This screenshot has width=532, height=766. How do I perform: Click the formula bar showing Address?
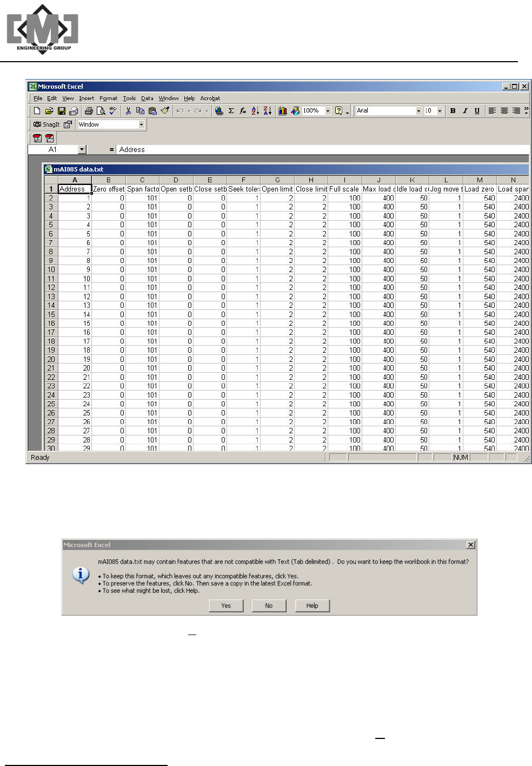323,149
